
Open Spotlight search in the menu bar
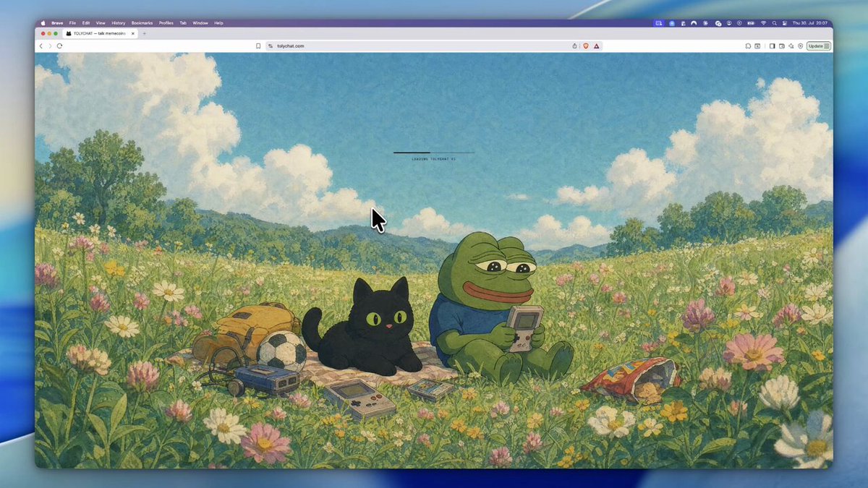point(775,23)
